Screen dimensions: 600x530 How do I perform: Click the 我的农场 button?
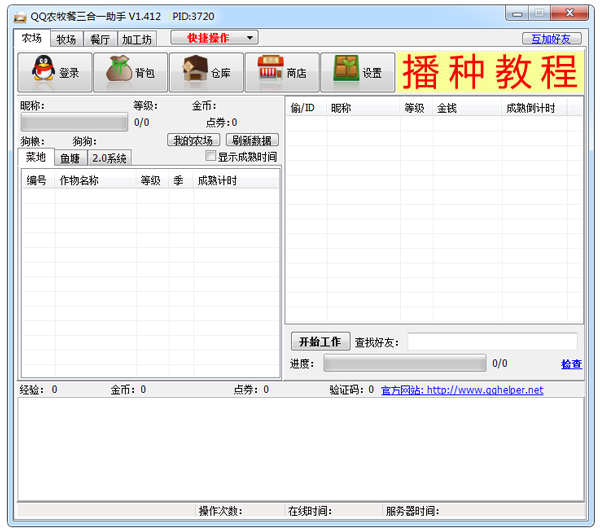[x=193, y=140]
